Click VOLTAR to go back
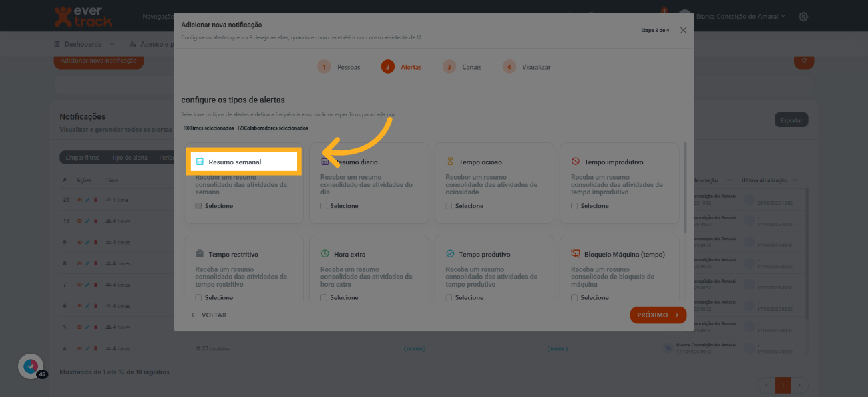 click(208, 315)
